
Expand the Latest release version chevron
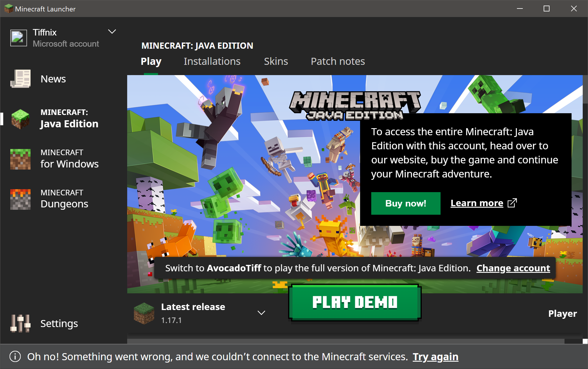click(261, 313)
